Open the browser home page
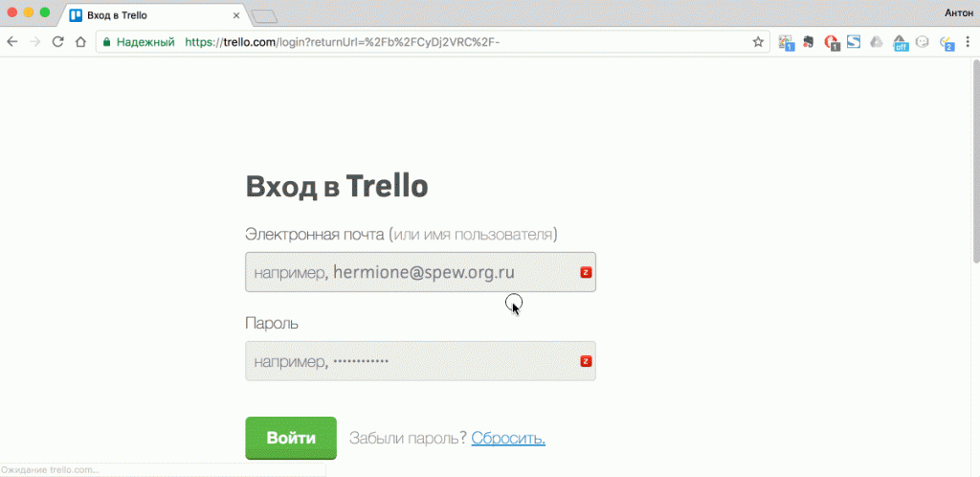This screenshot has height=477, width=980. (80, 42)
